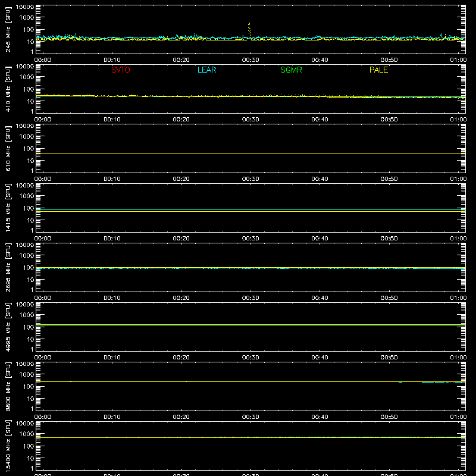Viewport: 476px width, 476px height.
Task: Click 00:20 time label below 610 MHz plot
Action: [181, 179]
